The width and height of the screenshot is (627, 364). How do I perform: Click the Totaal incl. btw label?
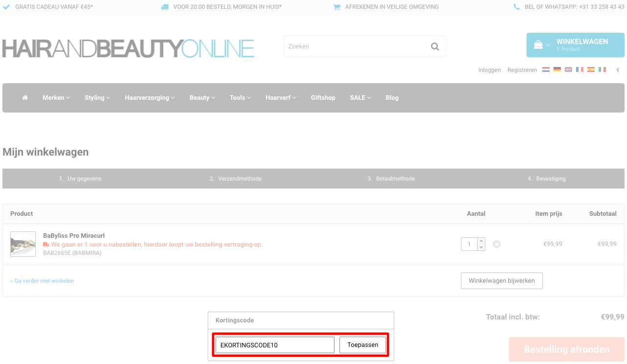pyautogui.click(x=513, y=317)
